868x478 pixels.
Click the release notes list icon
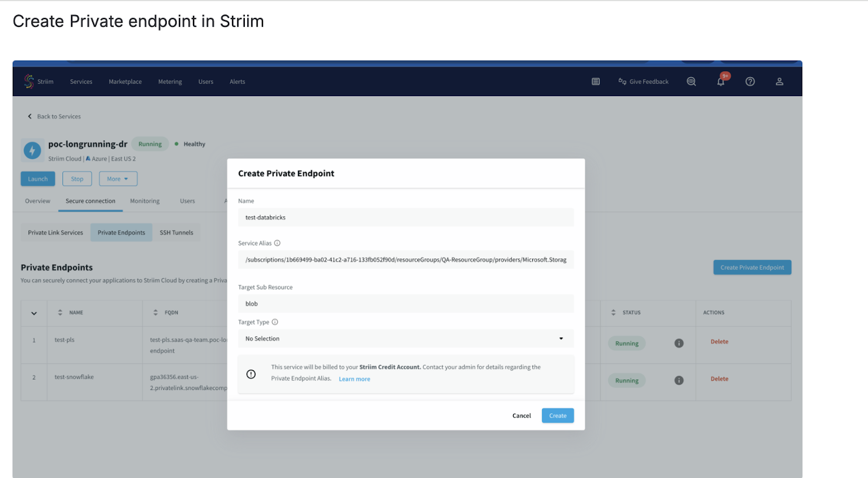point(595,82)
